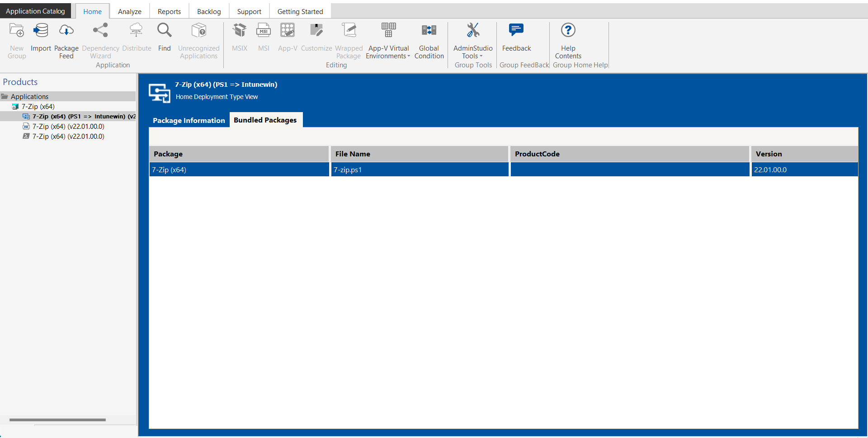Image resolution: width=868 pixels, height=438 pixels.
Task: Open Help Contents question mark icon
Action: (x=568, y=31)
